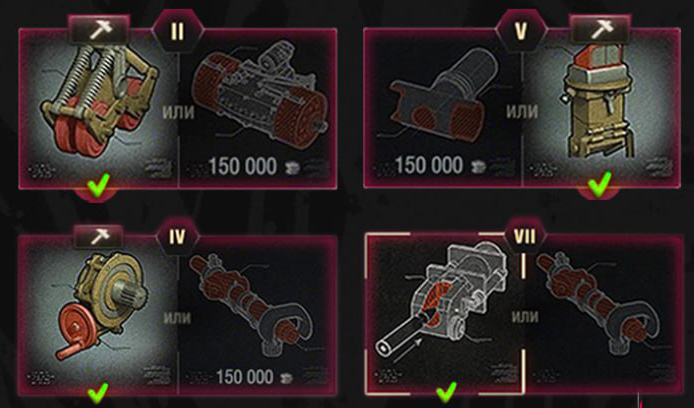694x408 pixels.
Task: Click the credits icon next to slot V price
Action: coord(477,167)
